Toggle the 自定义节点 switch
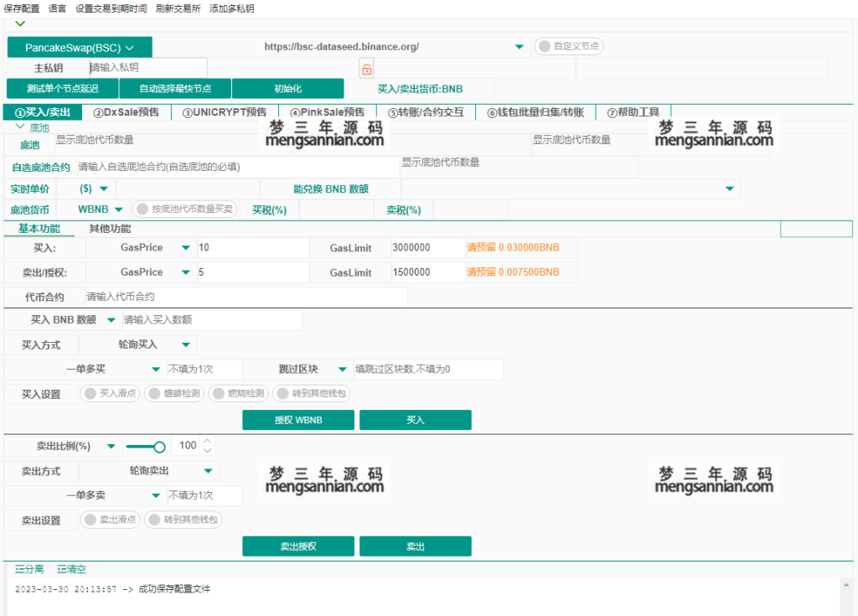This screenshot has width=858, height=616. [569, 46]
